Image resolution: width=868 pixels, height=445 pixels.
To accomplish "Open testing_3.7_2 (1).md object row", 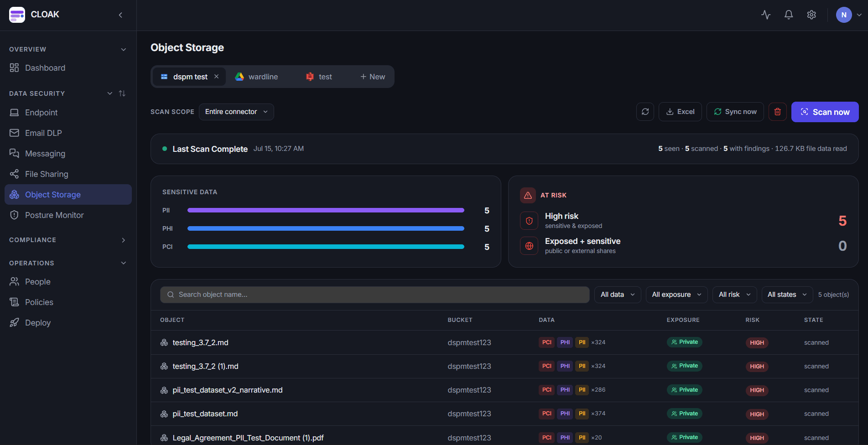I will pos(504,366).
